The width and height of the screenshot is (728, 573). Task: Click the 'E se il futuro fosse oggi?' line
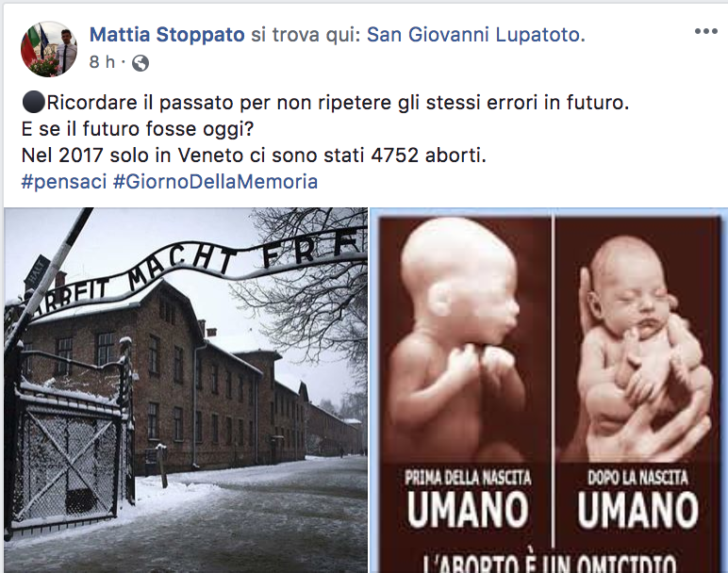pyautogui.click(x=138, y=129)
